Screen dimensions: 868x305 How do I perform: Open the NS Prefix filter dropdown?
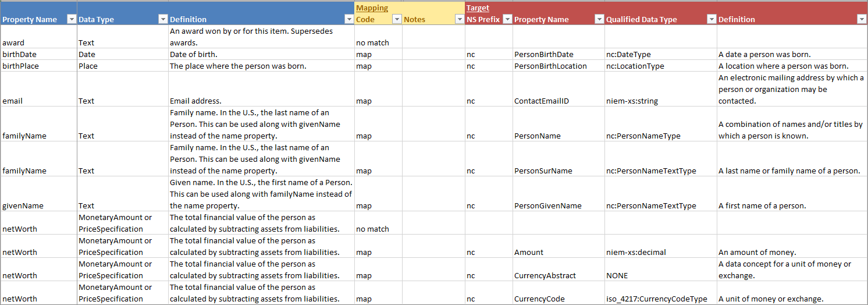(507, 19)
